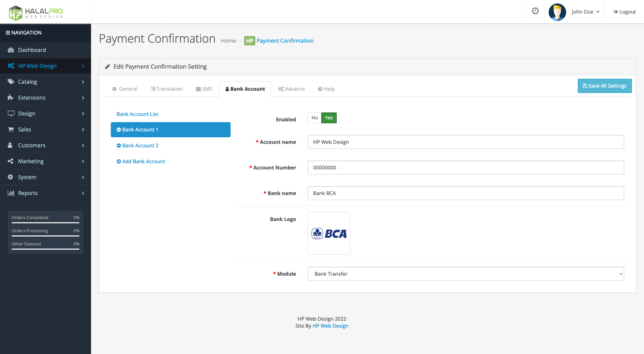Click the pencil icon beside Edit Payment Confirmation
Image resolution: width=644 pixels, height=354 pixels.
(x=107, y=67)
